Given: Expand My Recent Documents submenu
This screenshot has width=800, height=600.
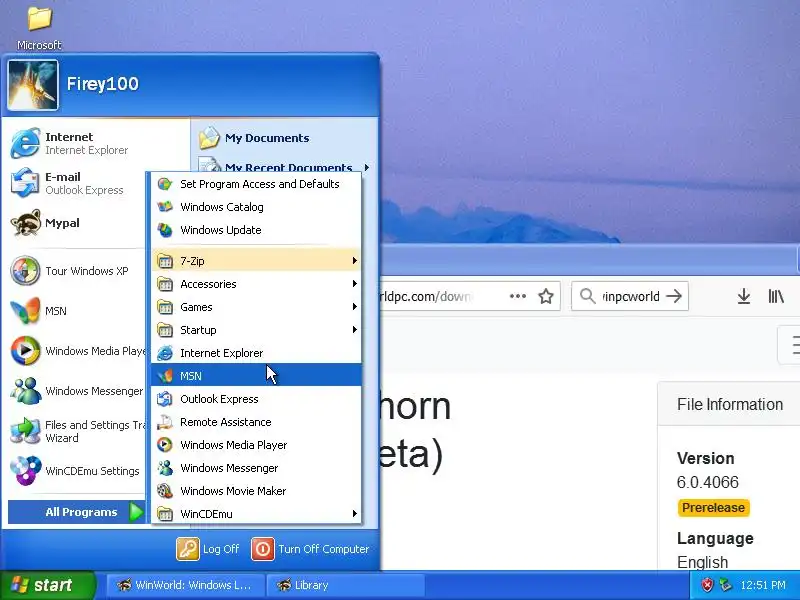Looking at the screenshot, I should [x=284, y=167].
